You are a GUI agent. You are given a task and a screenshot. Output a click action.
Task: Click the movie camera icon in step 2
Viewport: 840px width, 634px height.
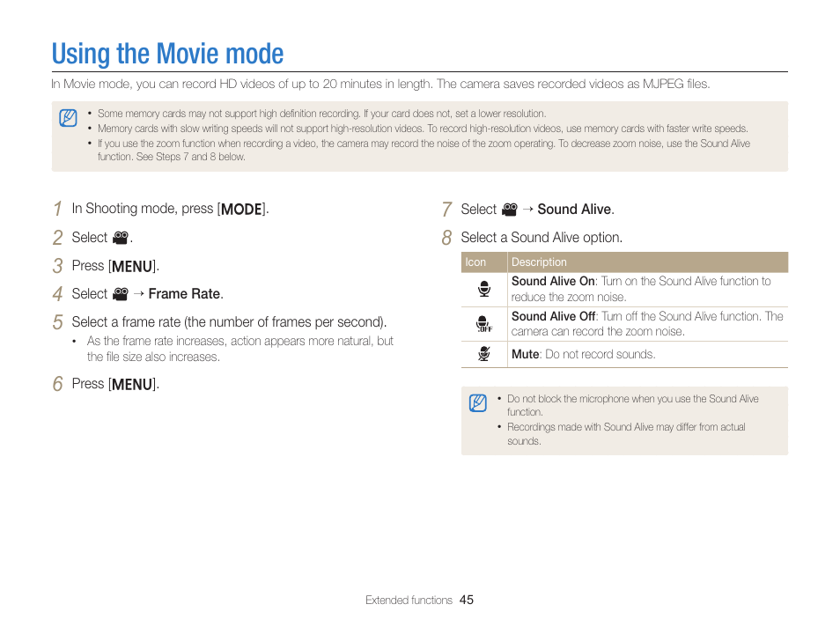click(121, 238)
